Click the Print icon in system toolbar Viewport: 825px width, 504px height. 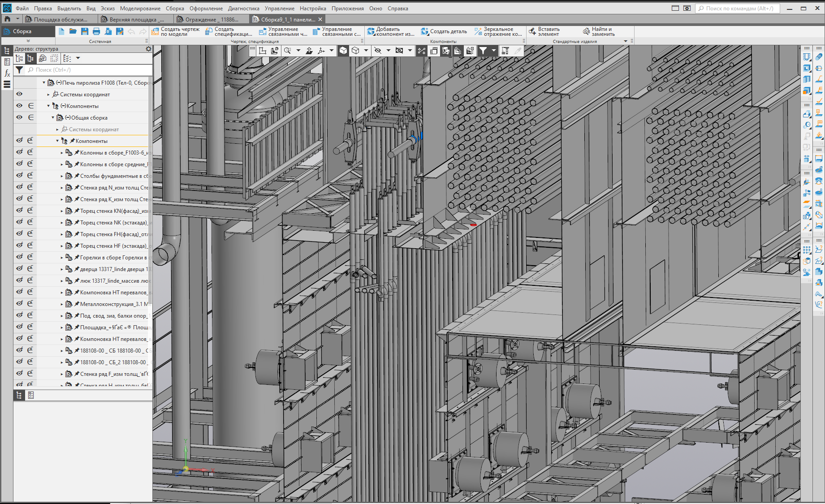coord(96,31)
